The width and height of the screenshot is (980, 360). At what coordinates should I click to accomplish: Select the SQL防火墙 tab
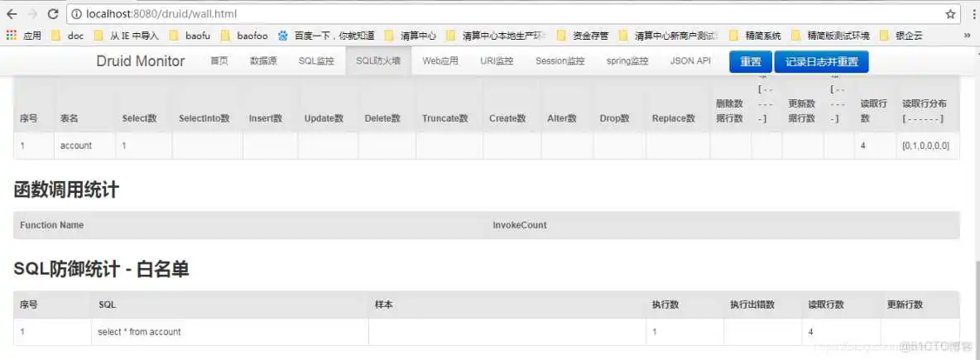(378, 61)
